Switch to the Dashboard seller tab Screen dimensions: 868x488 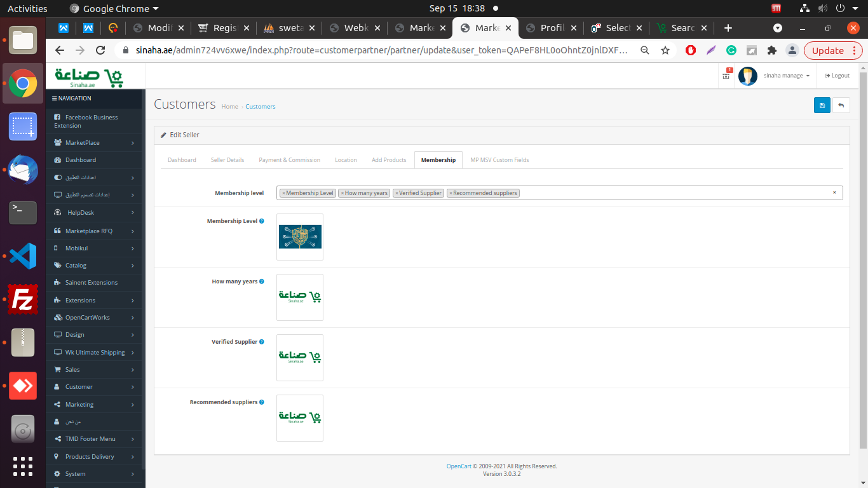click(x=182, y=160)
